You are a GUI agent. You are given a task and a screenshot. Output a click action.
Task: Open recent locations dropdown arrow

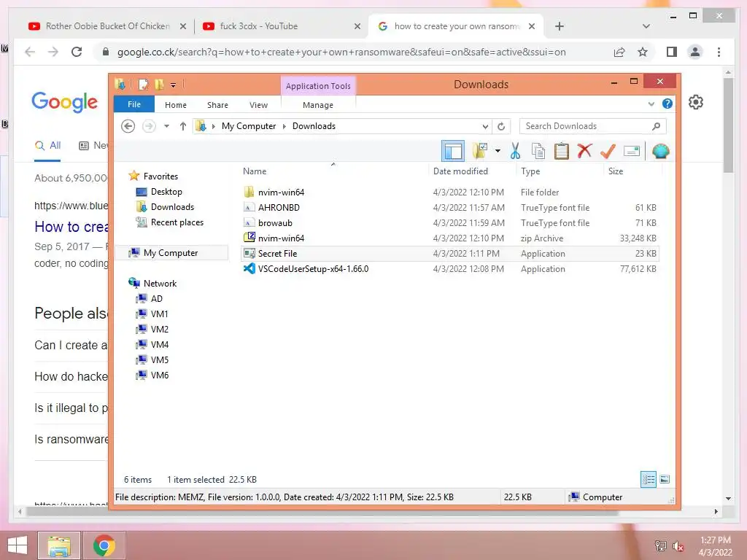pos(166,126)
